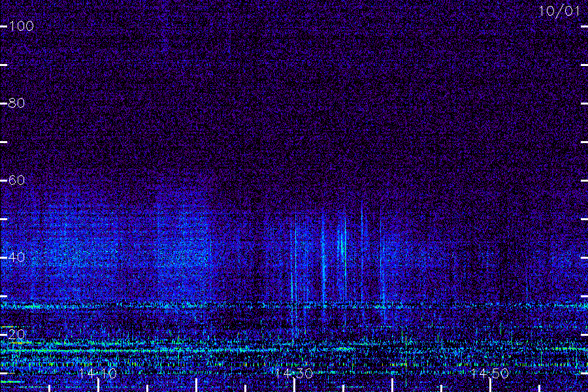Click the 10/01 date label
The width and height of the screenshot is (588, 392).
pos(559,11)
